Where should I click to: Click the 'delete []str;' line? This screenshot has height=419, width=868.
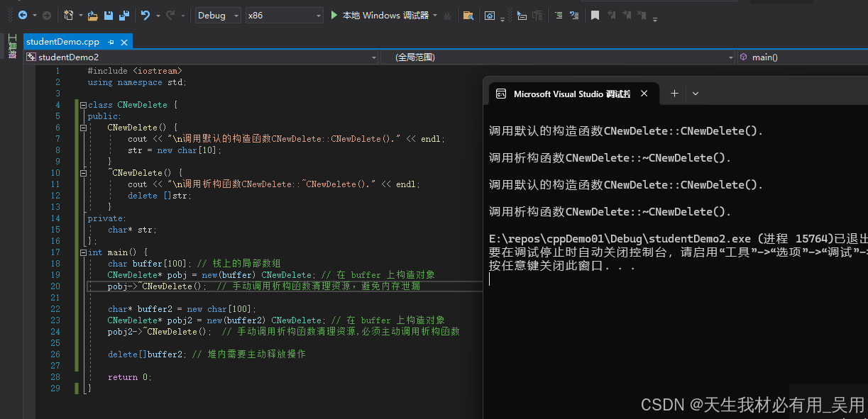click(160, 196)
